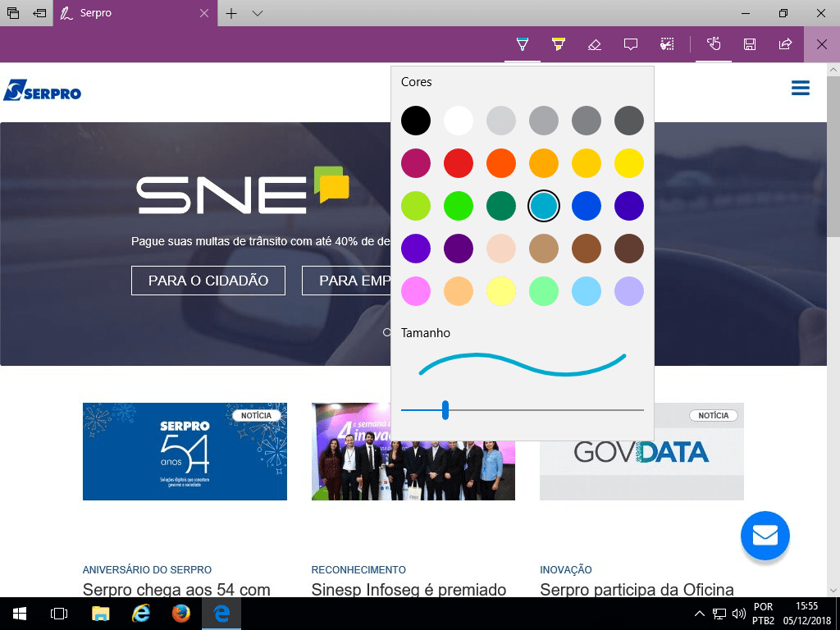
Task: Open the blue mail chat button
Action: (765, 536)
